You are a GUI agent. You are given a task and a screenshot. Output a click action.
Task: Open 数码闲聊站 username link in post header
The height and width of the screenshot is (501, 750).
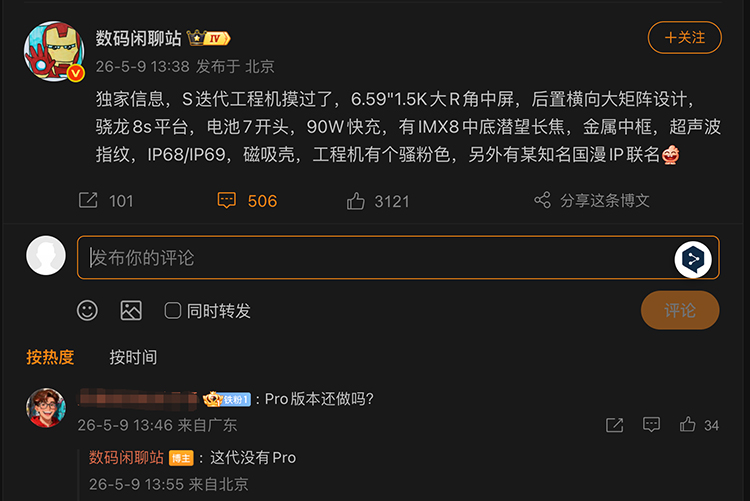click(x=139, y=38)
